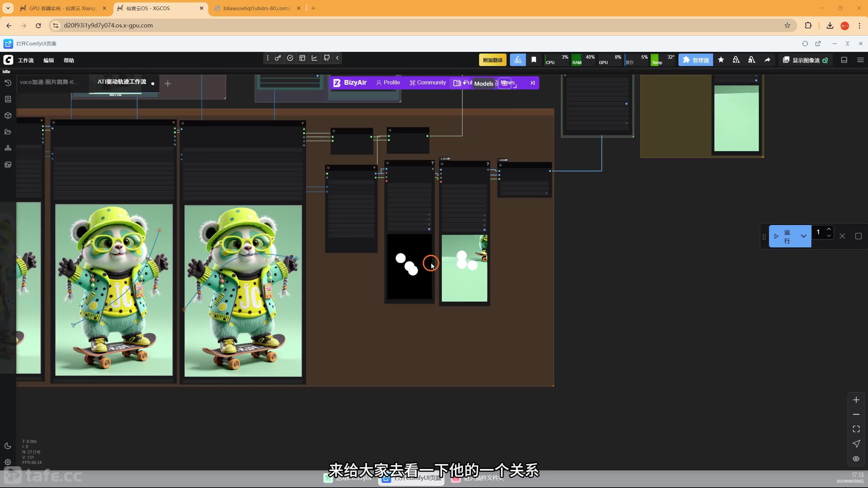Open the help question mark on mask node

(x=432, y=163)
